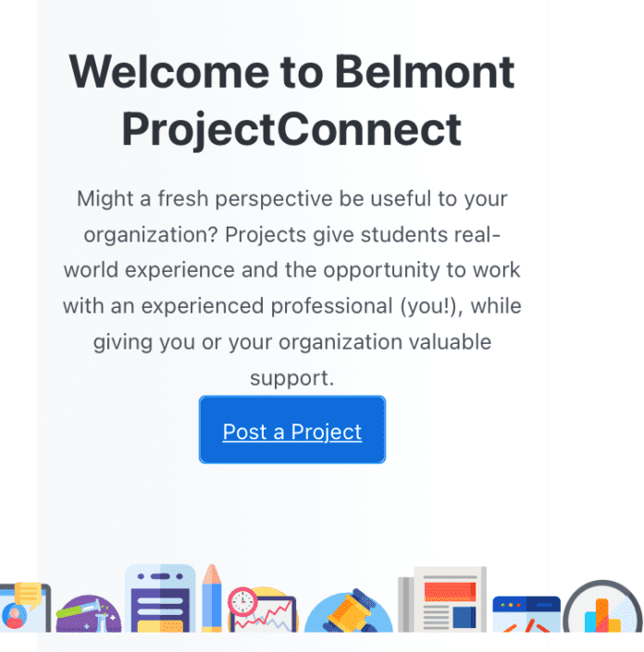Click the red block on the newspaper
The height and width of the screenshot is (652, 644).
[450, 591]
